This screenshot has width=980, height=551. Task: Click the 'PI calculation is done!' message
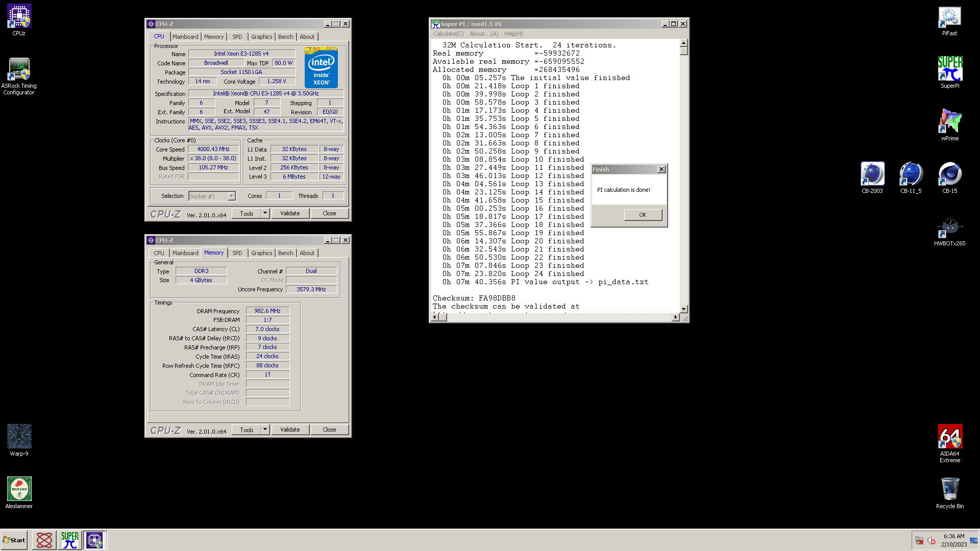point(624,190)
